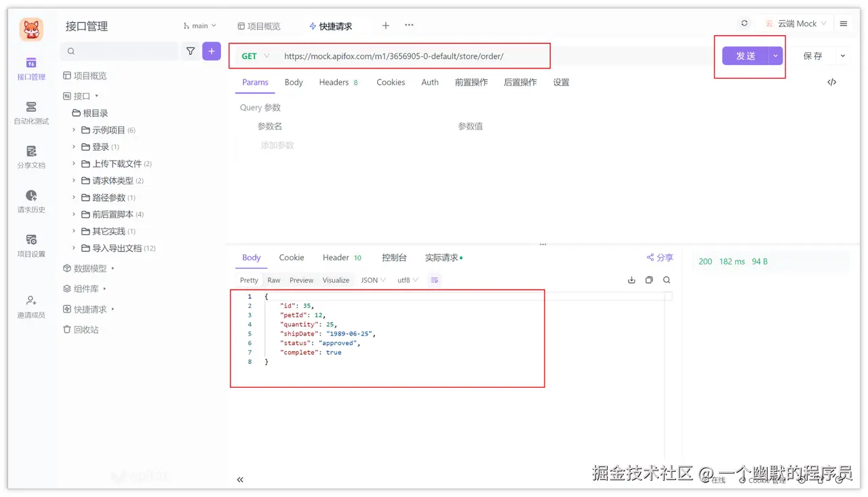
Task: Open the GET method dropdown
Action: (256, 56)
